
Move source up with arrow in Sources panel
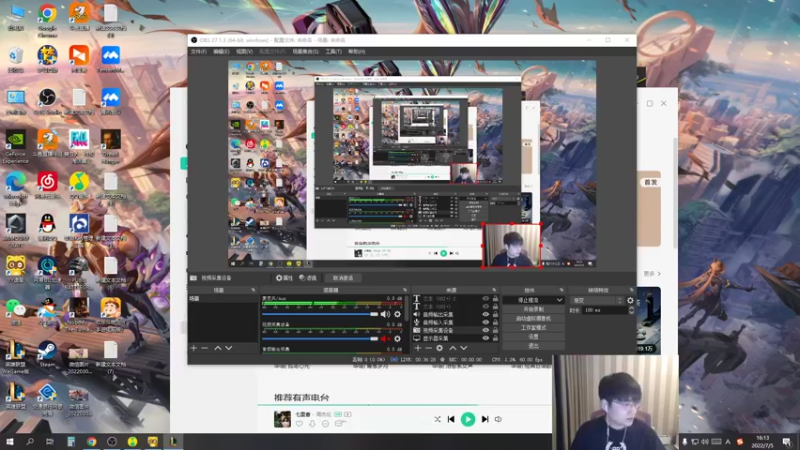(x=453, y=348)
